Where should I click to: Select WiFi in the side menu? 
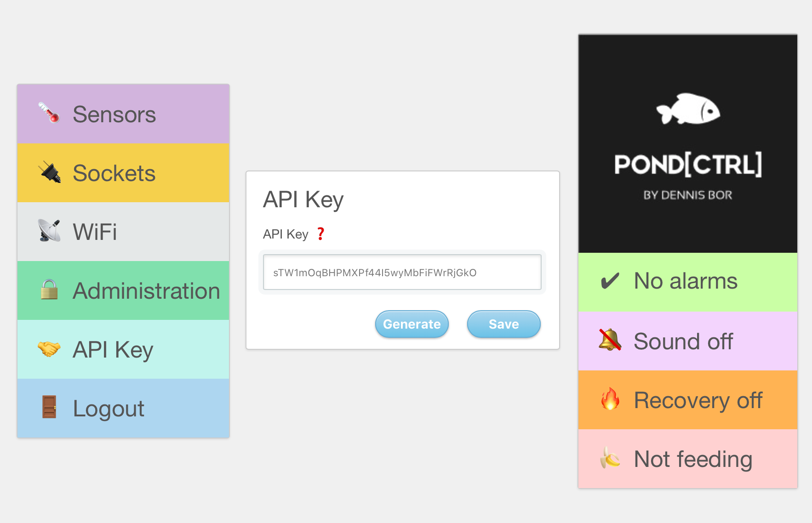tap(123, 232)
